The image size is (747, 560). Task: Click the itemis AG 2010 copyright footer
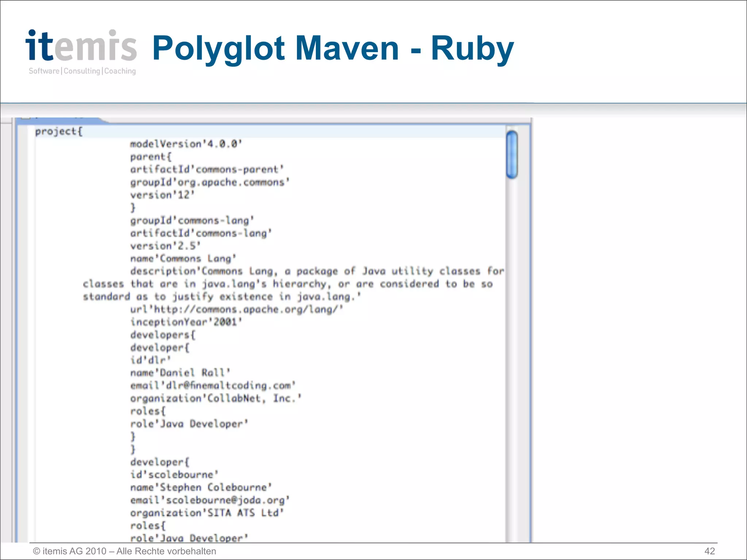point(124,551)
